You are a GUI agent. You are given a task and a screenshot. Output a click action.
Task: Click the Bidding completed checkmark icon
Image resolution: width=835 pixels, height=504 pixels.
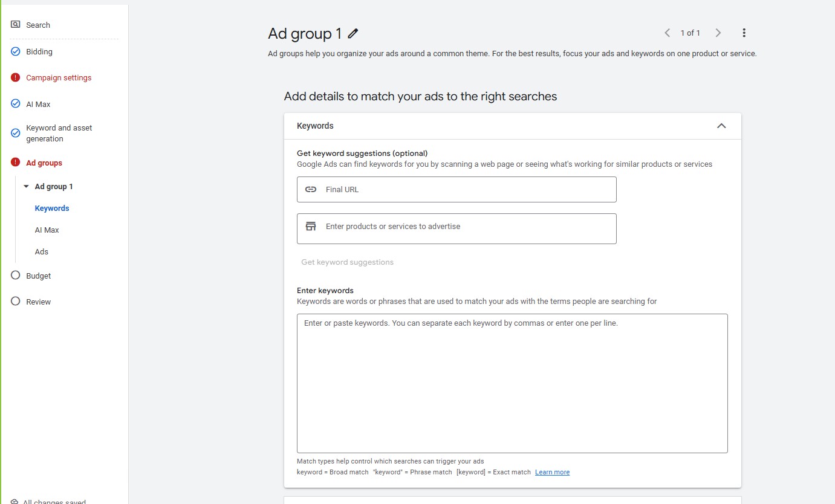(x=16, y=51)
